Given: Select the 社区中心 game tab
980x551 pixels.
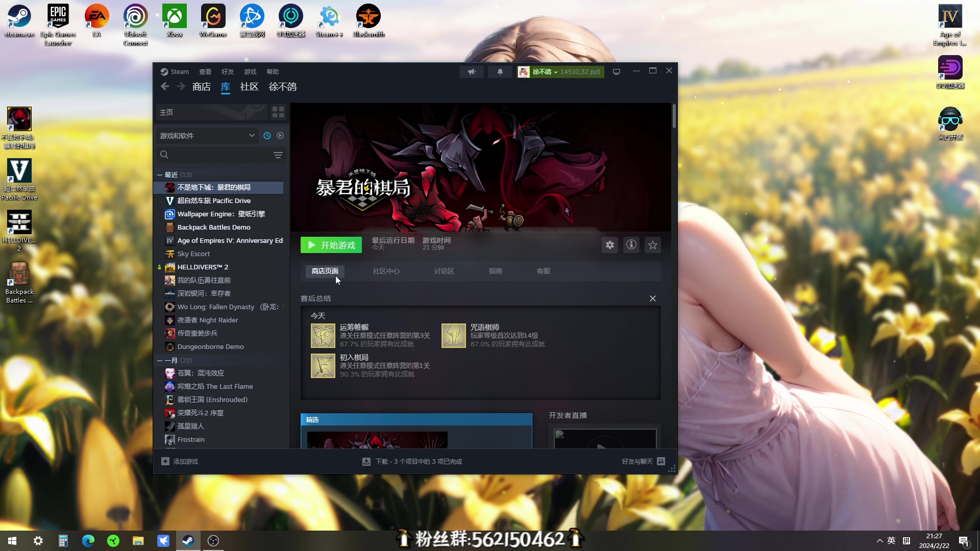Looking at the screenshot, I should tap(386, 271).
